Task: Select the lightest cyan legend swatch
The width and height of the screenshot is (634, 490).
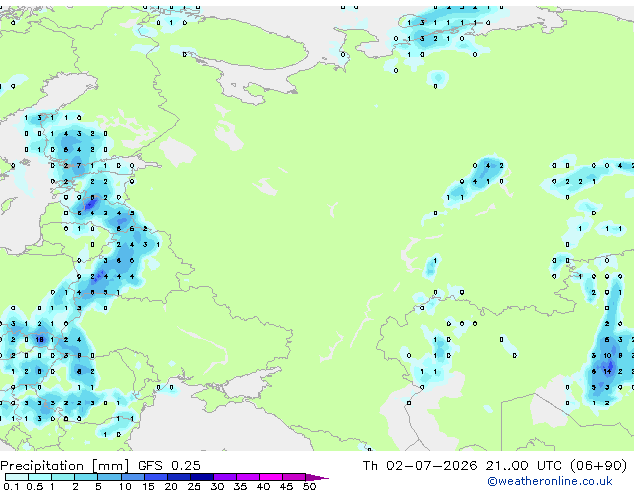Action: click(17, 477)
